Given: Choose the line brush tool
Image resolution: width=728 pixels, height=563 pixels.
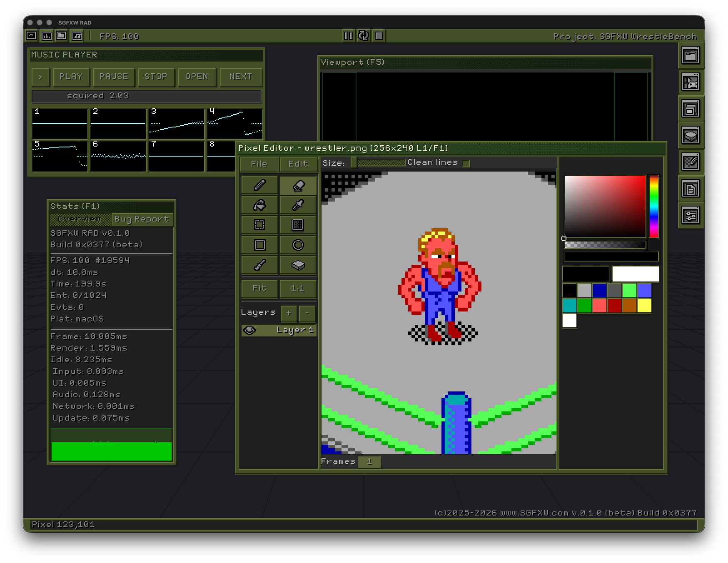Looking at the screenshot, I should tap(259, 265).
